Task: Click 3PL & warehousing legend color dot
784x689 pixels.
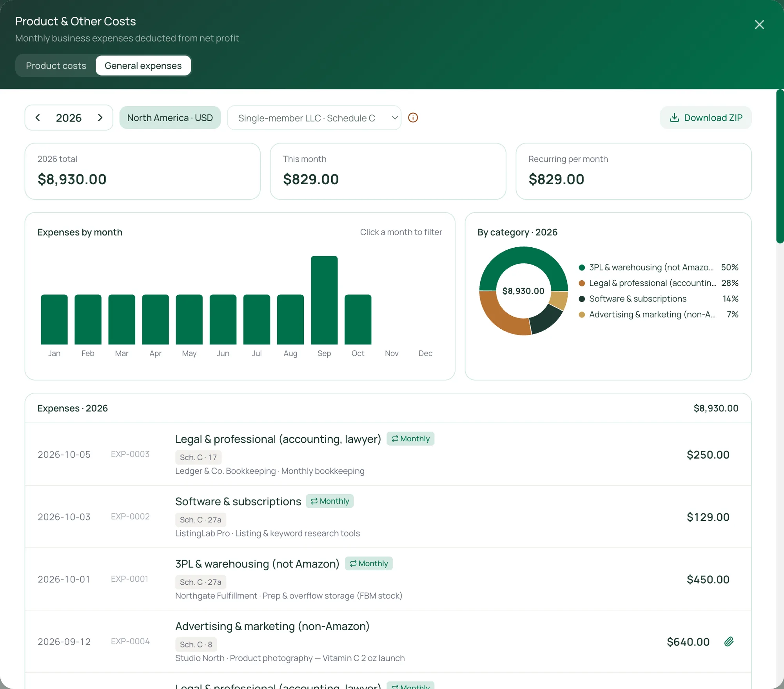Action: pos(582,267)
